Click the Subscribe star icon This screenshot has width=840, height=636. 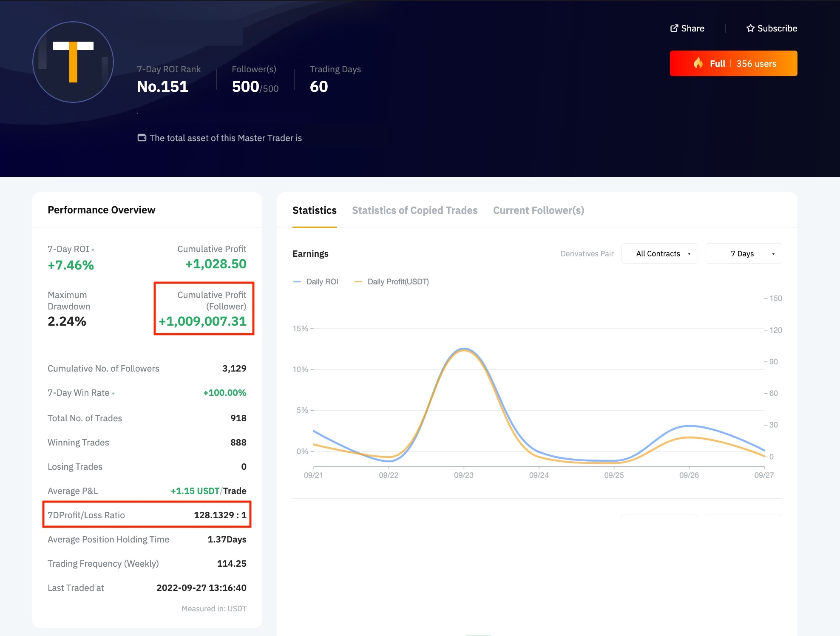point(750,28)
